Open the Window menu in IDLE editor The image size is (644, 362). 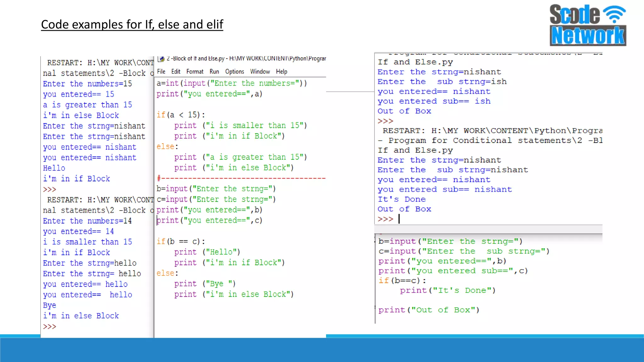[x=260, y=72]
